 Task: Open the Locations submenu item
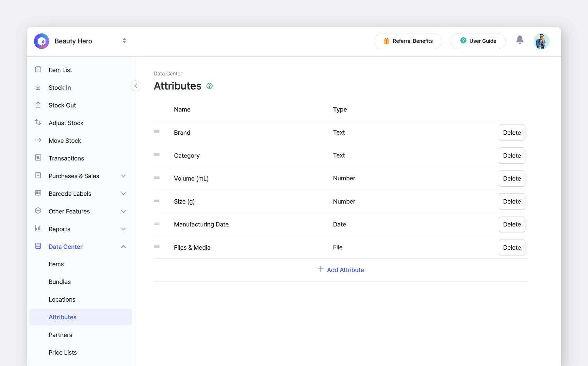tap(62, 300)
